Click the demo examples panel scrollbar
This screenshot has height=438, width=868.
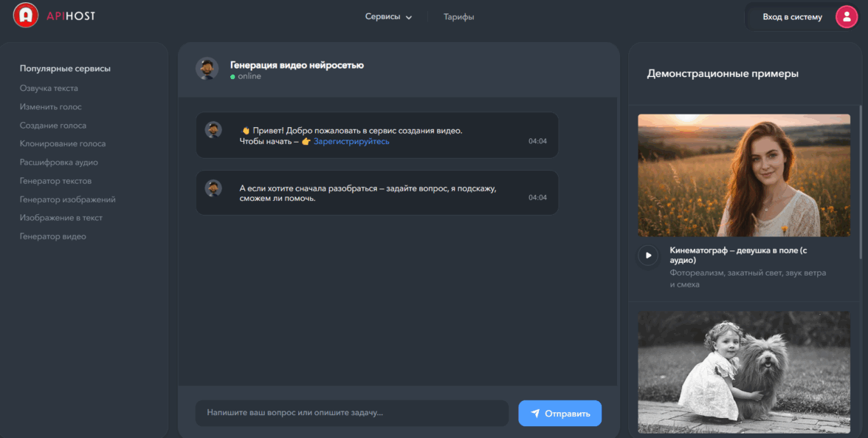coord(861,181)
